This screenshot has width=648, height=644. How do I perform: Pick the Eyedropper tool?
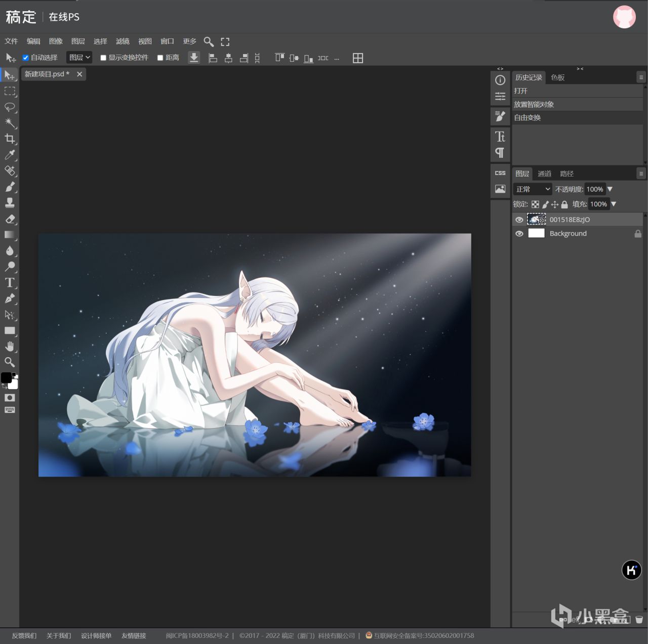pos(10,155)
